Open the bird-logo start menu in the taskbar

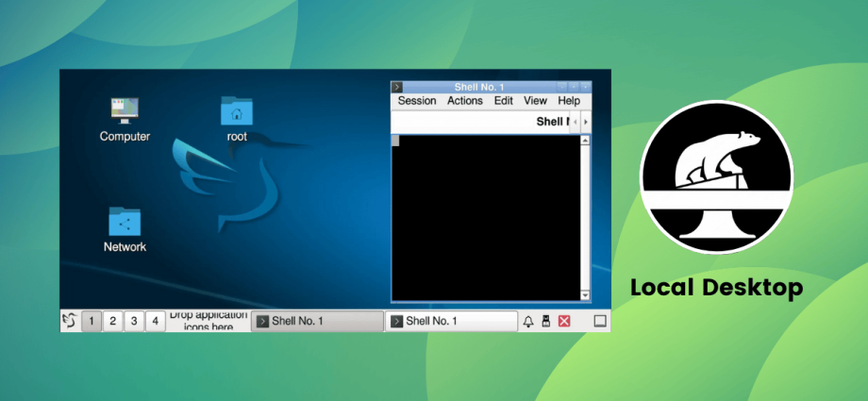[69, 321]
